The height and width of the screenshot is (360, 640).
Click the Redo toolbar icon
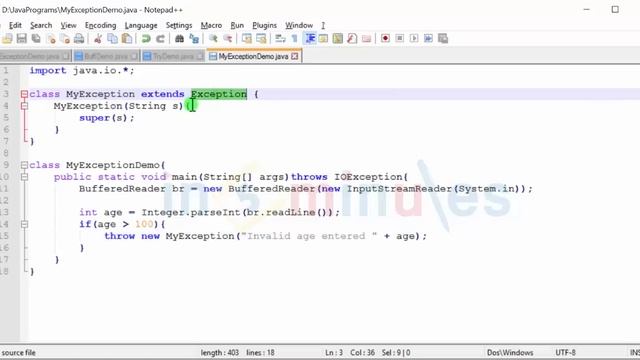click(160, 39)
